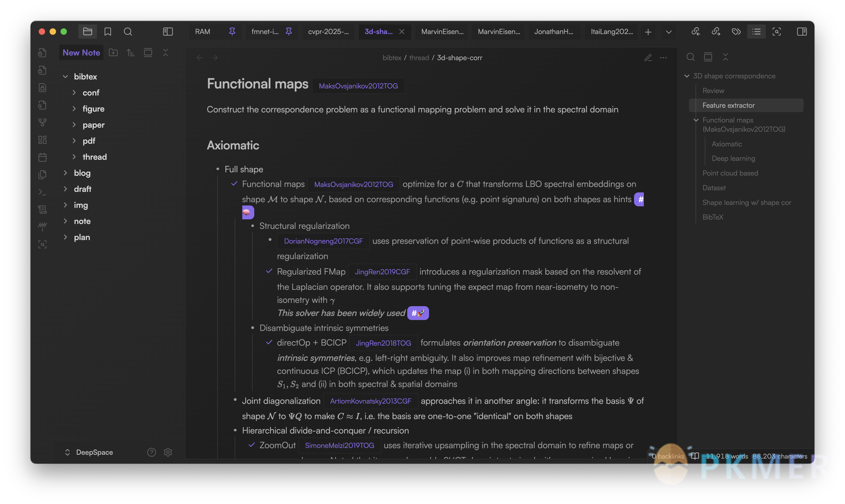This screenshot has width=845, height=504.
Task: Click the New Note button
Action: 81,53
